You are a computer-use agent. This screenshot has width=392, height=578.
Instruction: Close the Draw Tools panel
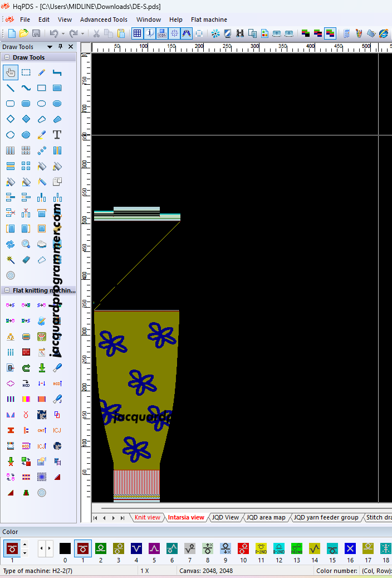pyautogui.click(x=71, y=47)
